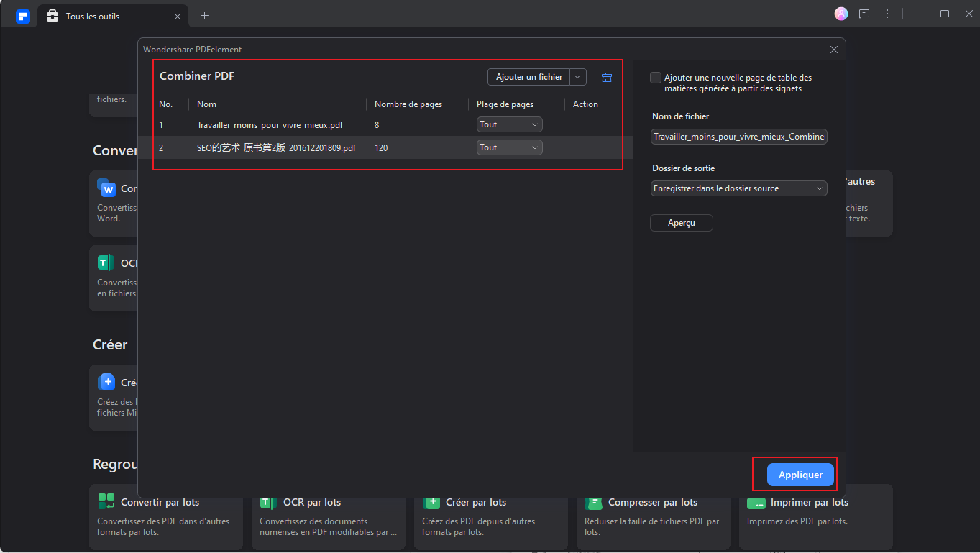Click the Appliquer button
Image resolution: width=980 pixels, height=553 pixels.
click(x=800, y=475)
